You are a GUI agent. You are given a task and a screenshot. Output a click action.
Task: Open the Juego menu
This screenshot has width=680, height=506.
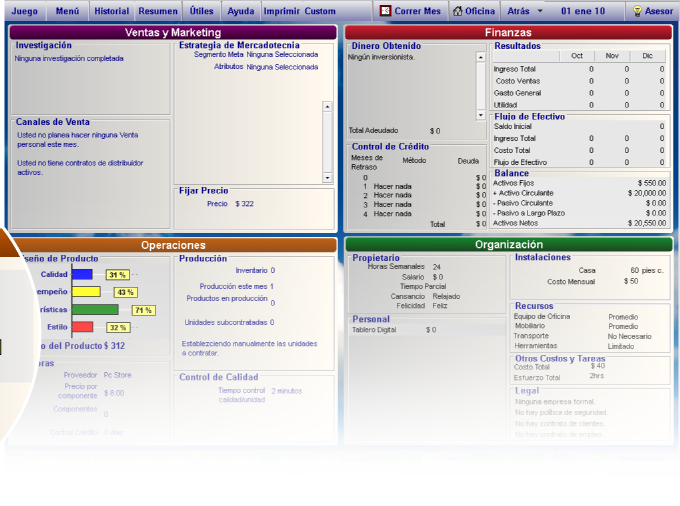pos(24,11)
